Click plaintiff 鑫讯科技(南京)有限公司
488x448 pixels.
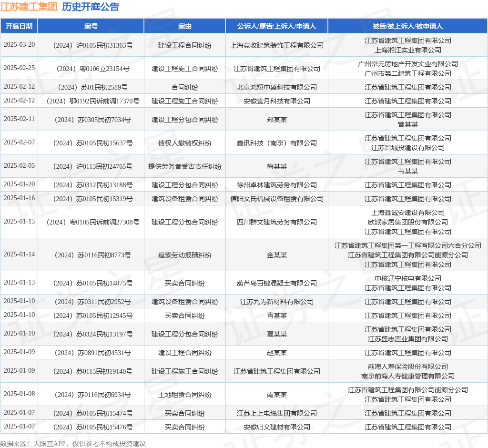[277, 143]
